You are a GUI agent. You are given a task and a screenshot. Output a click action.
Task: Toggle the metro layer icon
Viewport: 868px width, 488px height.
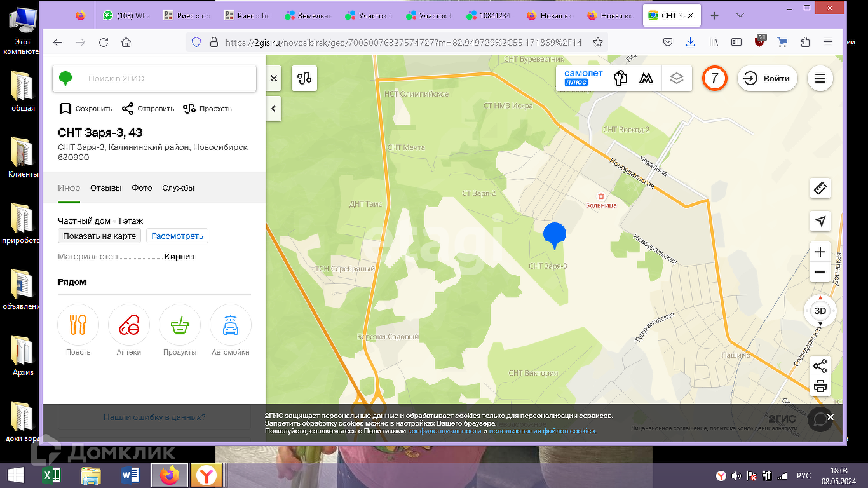point(646,78)
